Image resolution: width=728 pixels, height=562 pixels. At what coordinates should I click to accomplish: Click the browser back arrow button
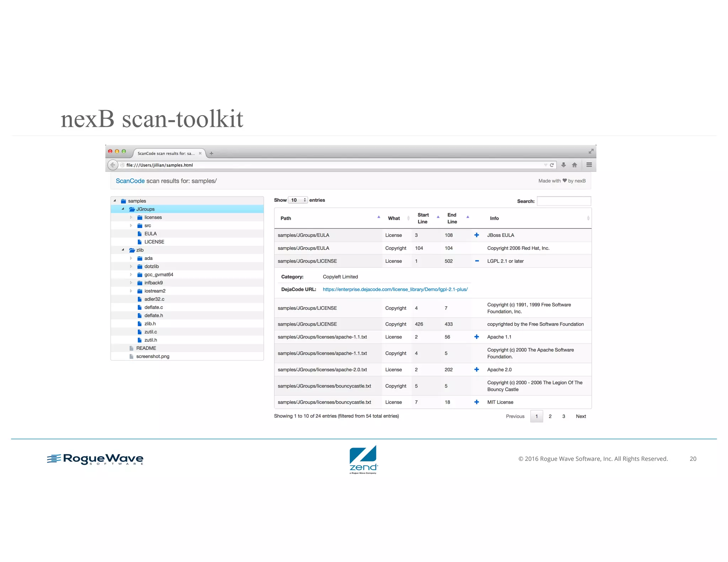tap(113, 165)
